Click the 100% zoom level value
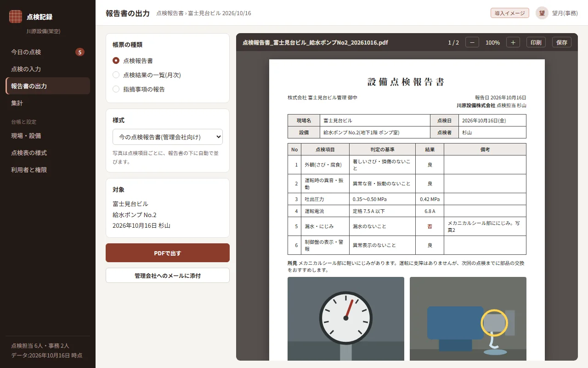The width and height of the screenshot is (588, 368). 492,42
